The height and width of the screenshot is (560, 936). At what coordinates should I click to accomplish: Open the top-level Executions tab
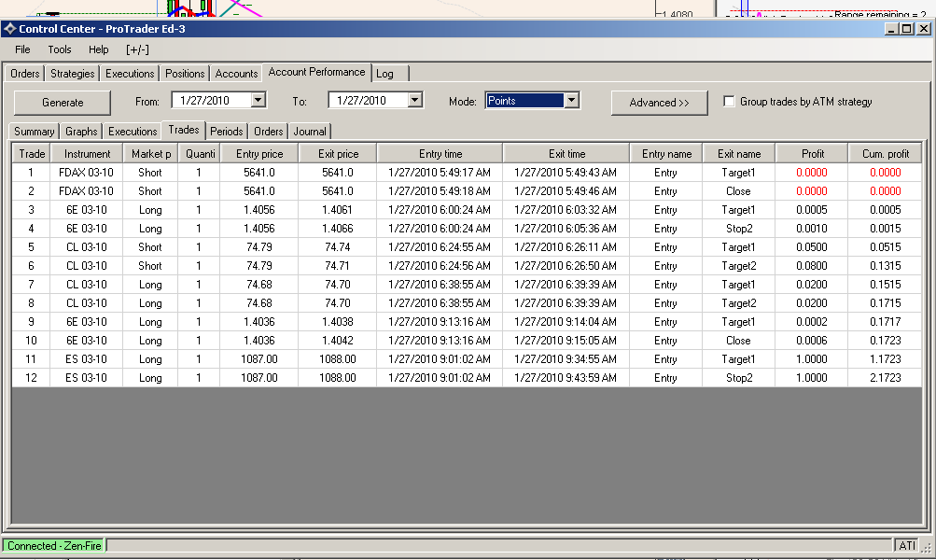tap(130, 74)
